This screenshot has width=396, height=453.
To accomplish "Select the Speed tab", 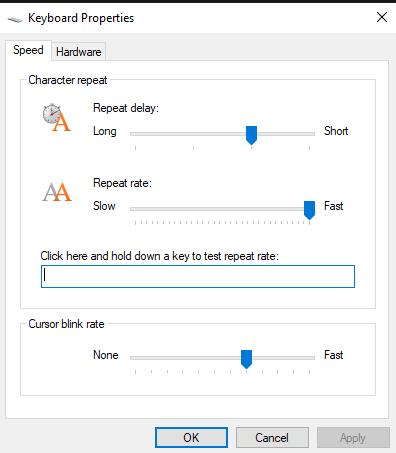I will tap(28, 50).
